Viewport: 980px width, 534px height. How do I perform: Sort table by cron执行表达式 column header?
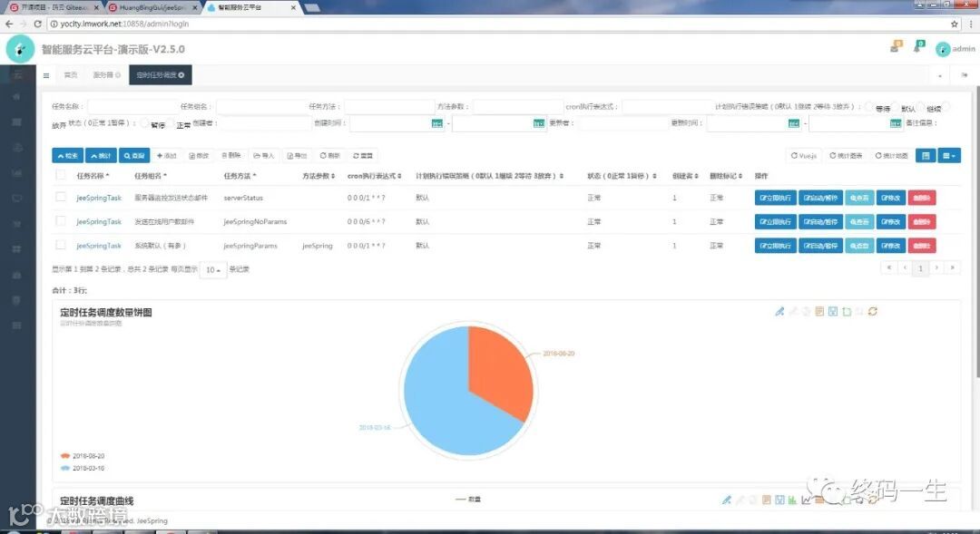coord(374,176)
